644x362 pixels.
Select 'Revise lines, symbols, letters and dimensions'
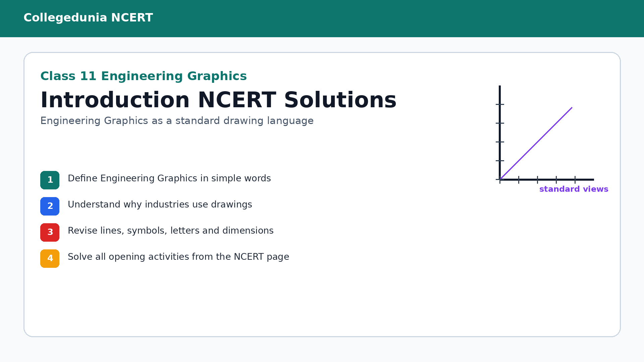click(171, 231)
